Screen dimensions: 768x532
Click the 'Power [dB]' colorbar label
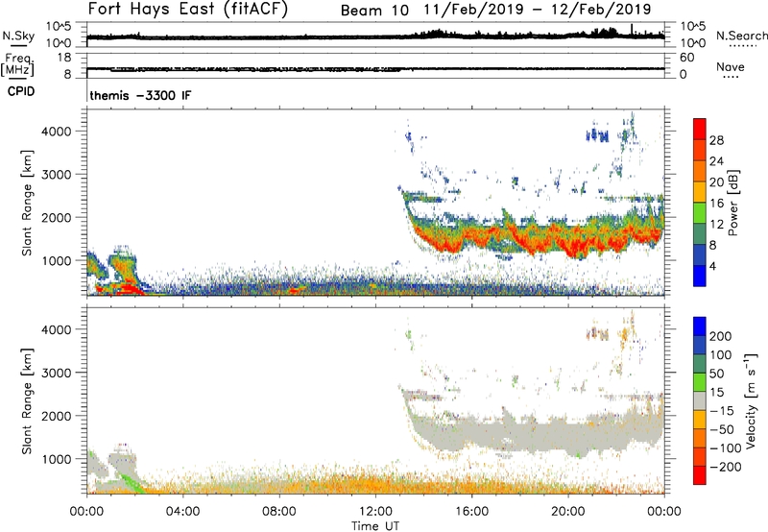pos(732,203)
